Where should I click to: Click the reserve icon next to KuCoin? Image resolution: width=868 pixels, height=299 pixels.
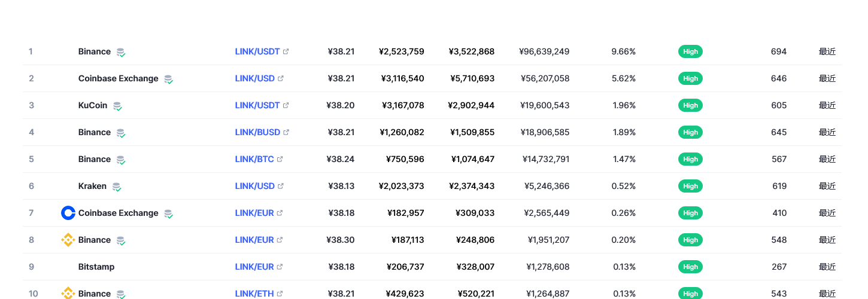pos(117,106)
